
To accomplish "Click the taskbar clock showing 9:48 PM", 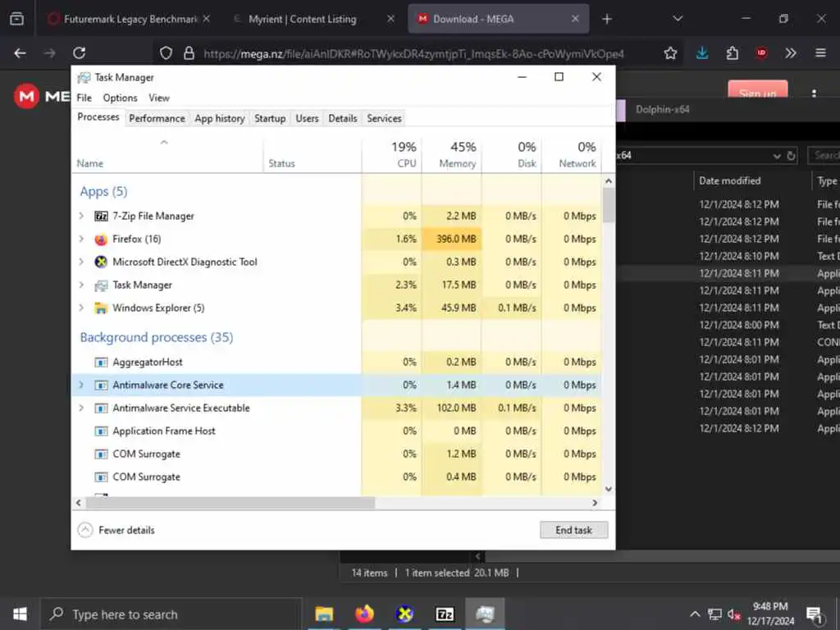I will pyautogui.click(x=770, y=614).
